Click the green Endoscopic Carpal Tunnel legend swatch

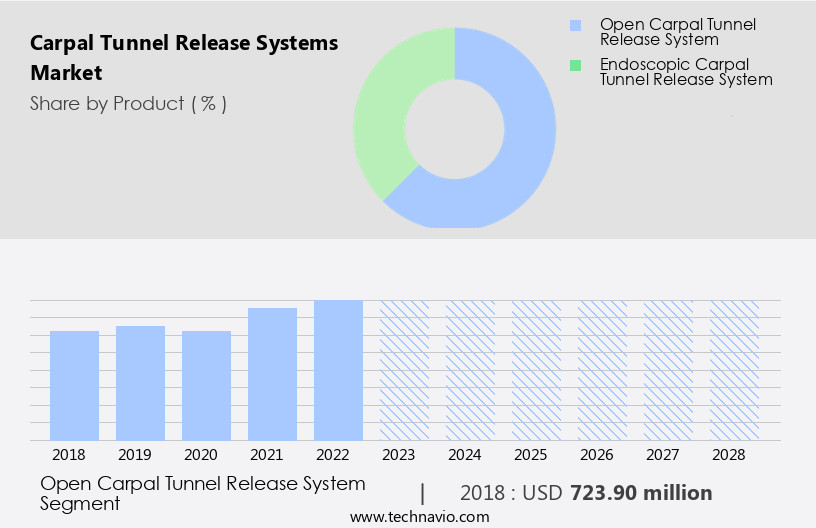575,65
